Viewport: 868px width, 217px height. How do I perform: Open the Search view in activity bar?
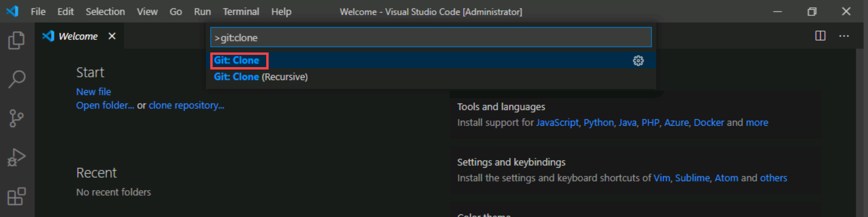[x=16, y=79]
